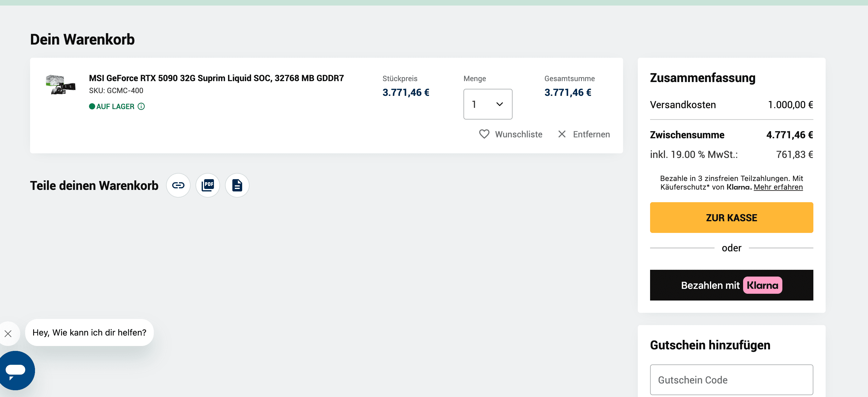Open the Mehr erfahren Klarna link
Screen dimensions: 868x397
[778, 187]
